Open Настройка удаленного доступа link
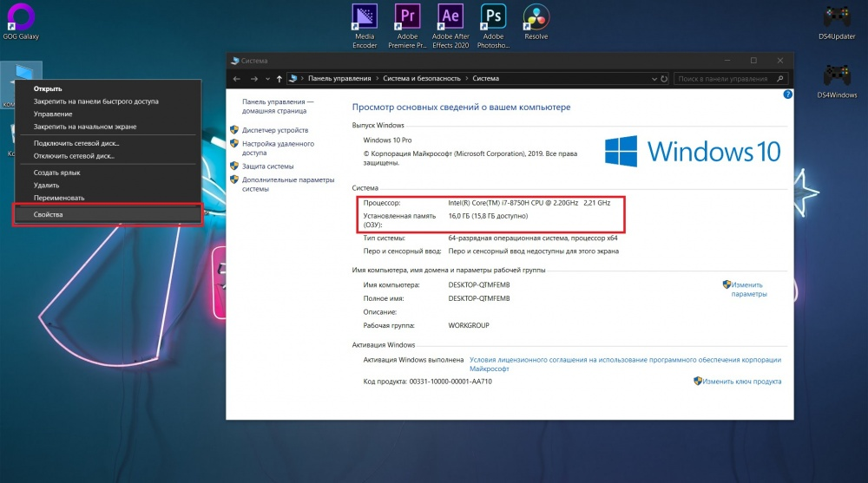 [x=278, y=148]
